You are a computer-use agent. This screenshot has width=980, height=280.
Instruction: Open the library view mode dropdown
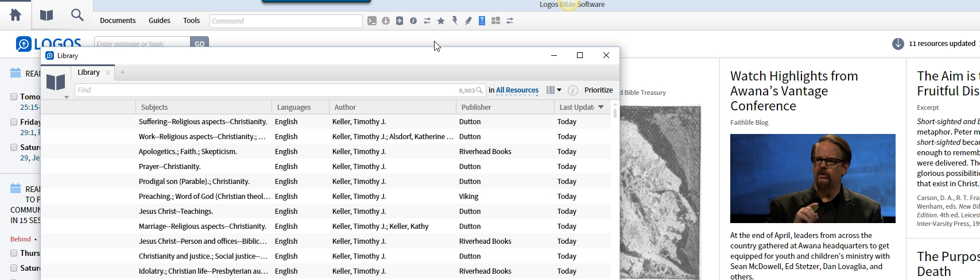click(x=553, y=90)
